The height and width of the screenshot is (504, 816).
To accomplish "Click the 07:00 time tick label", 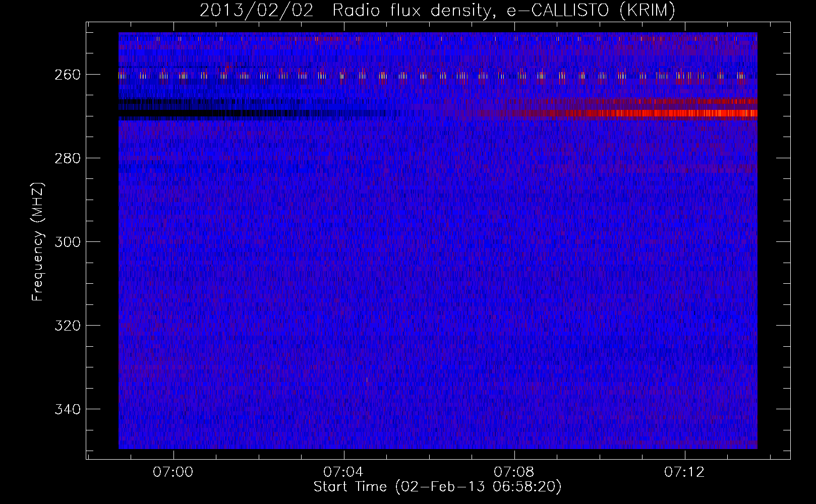I will 173,472.
